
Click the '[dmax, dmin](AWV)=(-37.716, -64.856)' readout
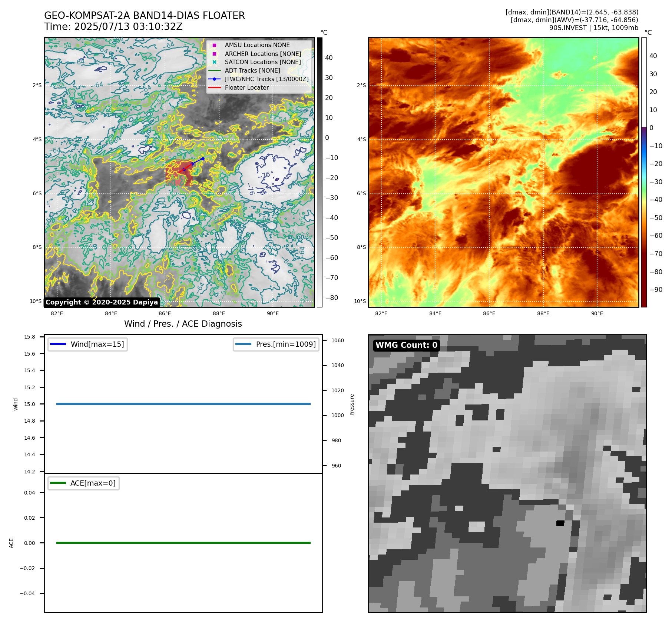[575, 20]
